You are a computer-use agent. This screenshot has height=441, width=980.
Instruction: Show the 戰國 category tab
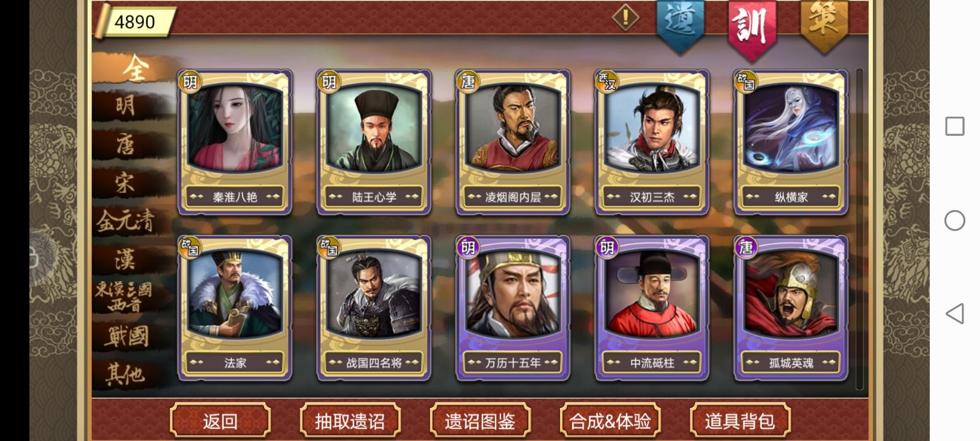tap(127, 336)
